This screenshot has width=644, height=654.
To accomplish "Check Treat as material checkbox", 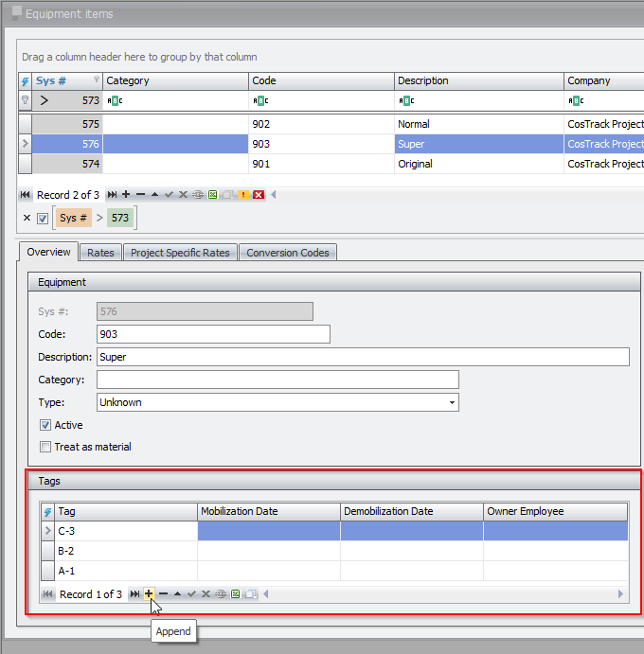I will (45, 447).
